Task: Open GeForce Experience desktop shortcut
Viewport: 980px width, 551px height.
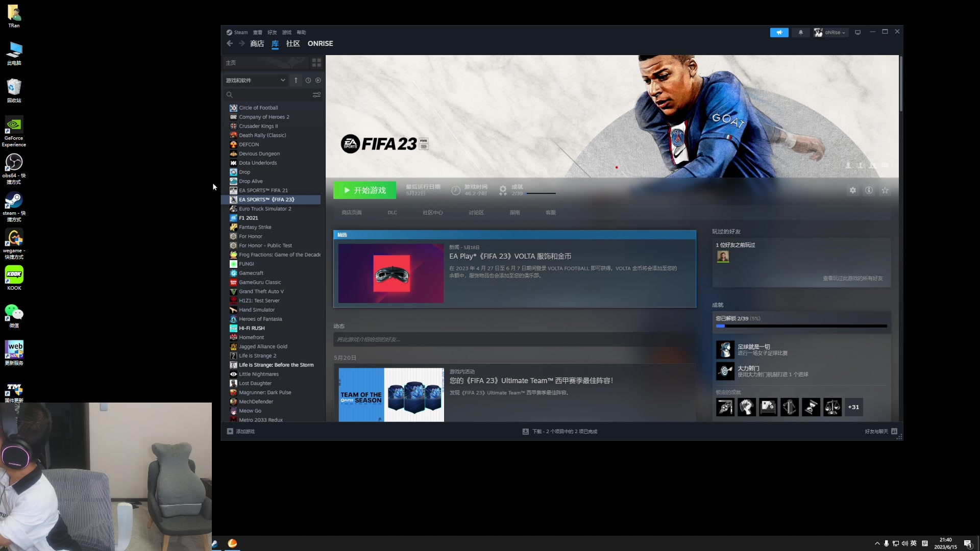Action: (x=14, y=132)
